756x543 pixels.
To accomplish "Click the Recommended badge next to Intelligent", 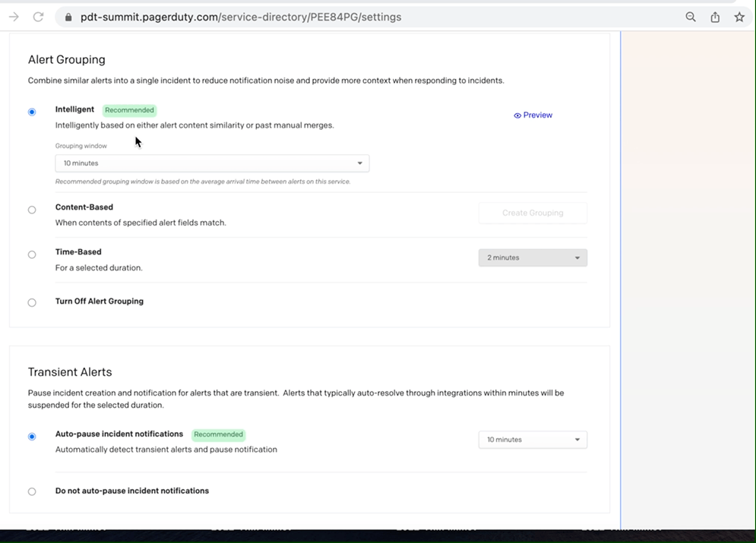I will click(129, 109).
